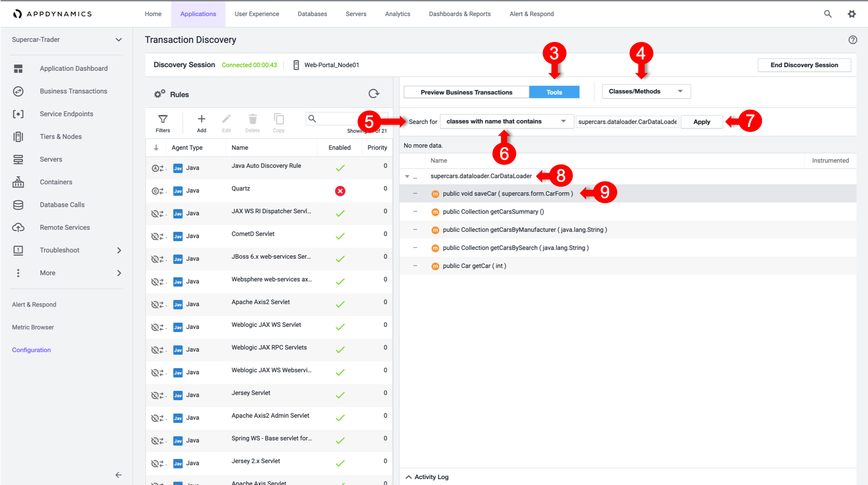Collapse the sidebar with the left arrow
The height and width of the screenshot is (485, 868).
(118, 475)
